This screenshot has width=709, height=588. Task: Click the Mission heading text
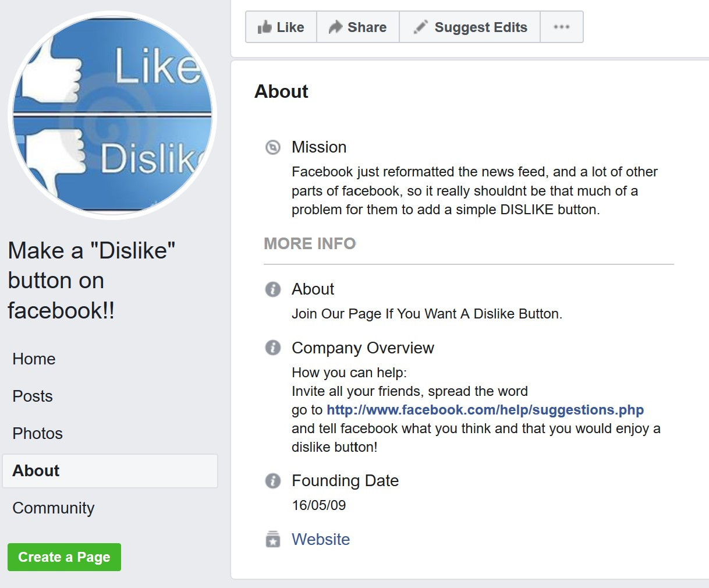(x=319, y=147)
